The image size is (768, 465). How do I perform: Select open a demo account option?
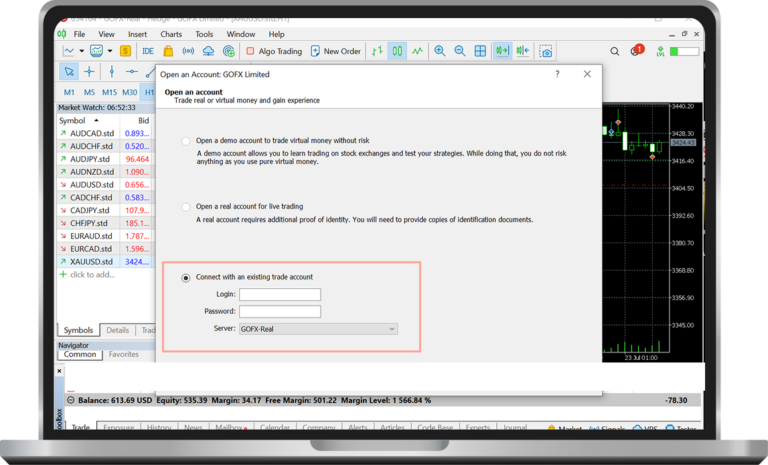coord(186,141)
